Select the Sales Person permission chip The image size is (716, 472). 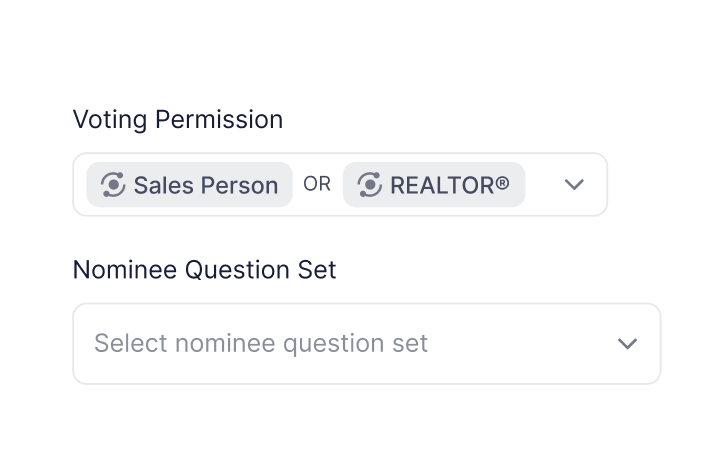[190, 185]
